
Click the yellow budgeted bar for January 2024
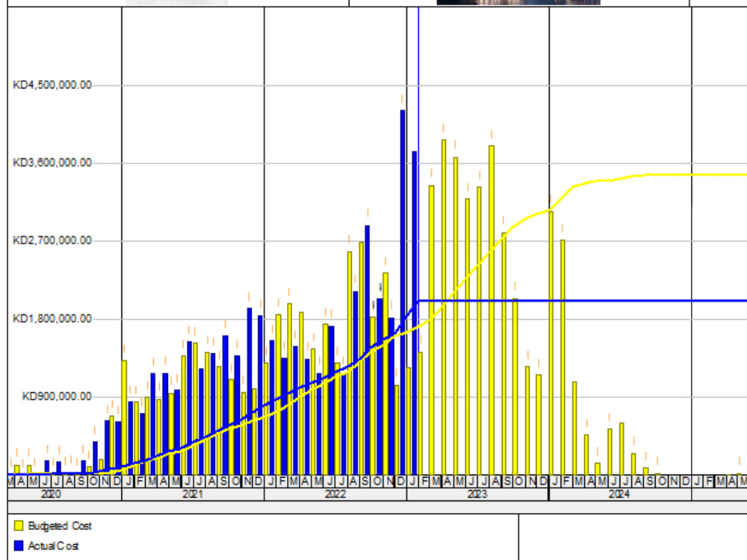click(551, 343)
